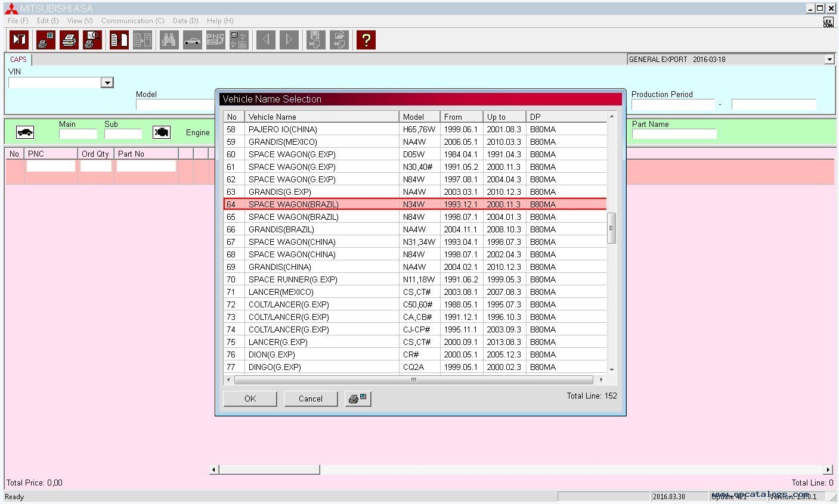Screen dimensions: 839x504
Task: Click the PNC entry cell
Action: click(x=51, y=166)
